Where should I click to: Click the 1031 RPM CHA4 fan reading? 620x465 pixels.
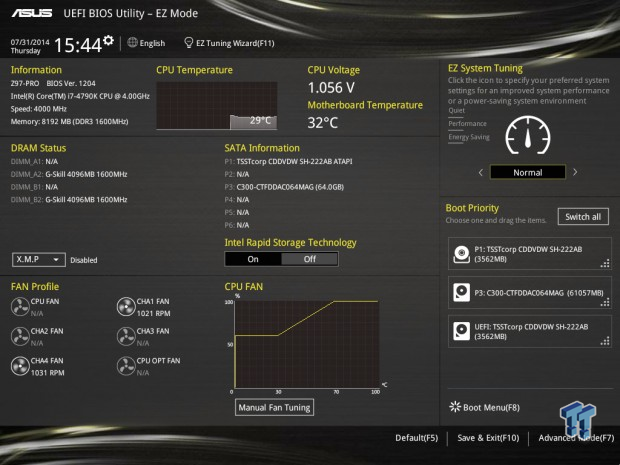(x=47, y=373)
